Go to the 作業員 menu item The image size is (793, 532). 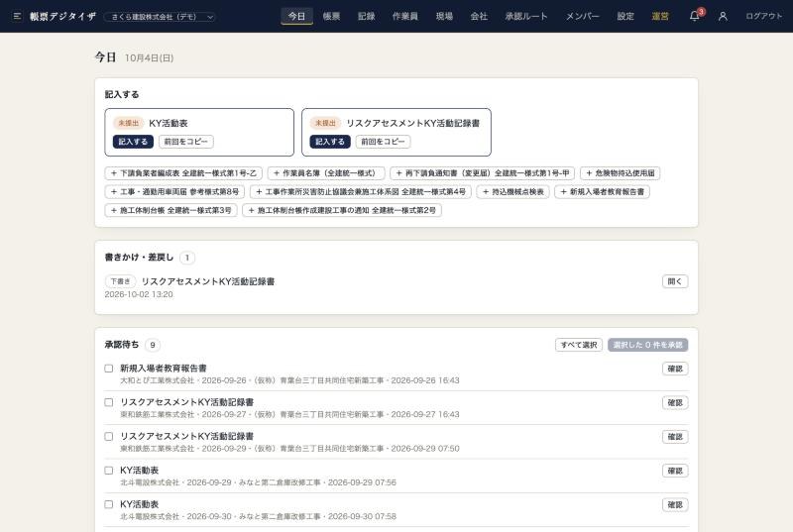[x=405, y=16]
